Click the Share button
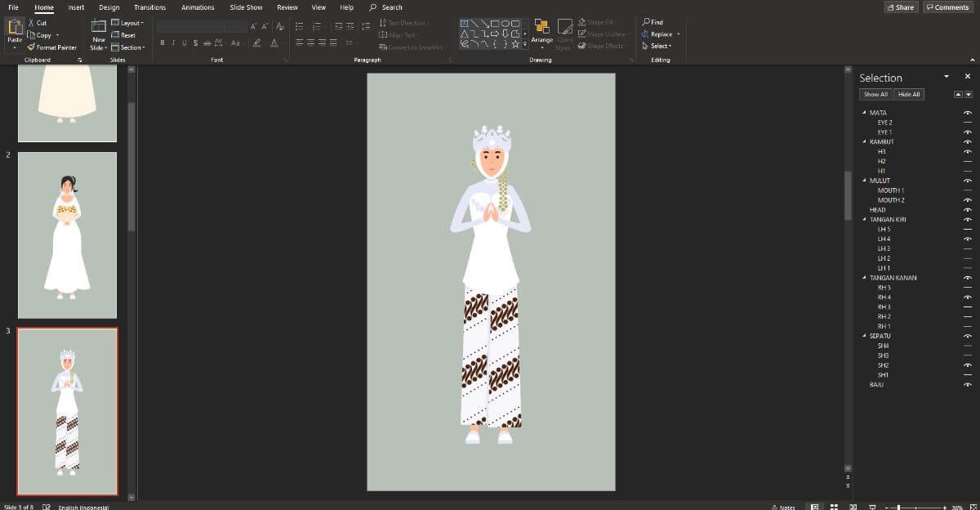Image resolution: width=980 pixels, height=510 pixels. (901, 7)
